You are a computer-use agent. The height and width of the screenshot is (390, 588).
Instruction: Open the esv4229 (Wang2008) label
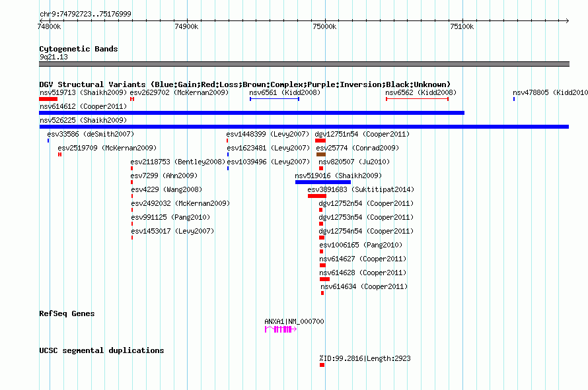pyautogui.click(x=166, y=189)
